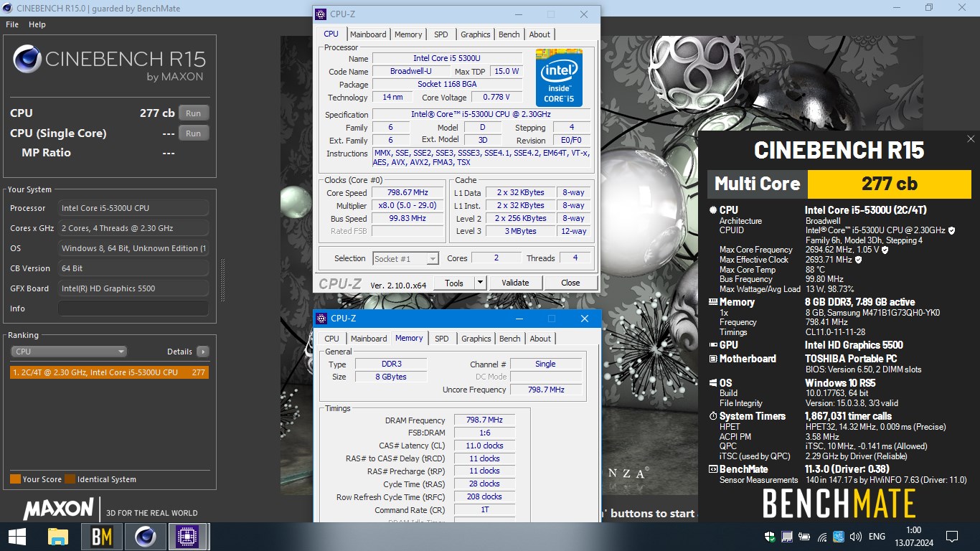The height and width of the screenshot is (551, 980).
Task: Click the 277 cb Multi Core score
Action: pyautogui.click(x=890, y=184)
